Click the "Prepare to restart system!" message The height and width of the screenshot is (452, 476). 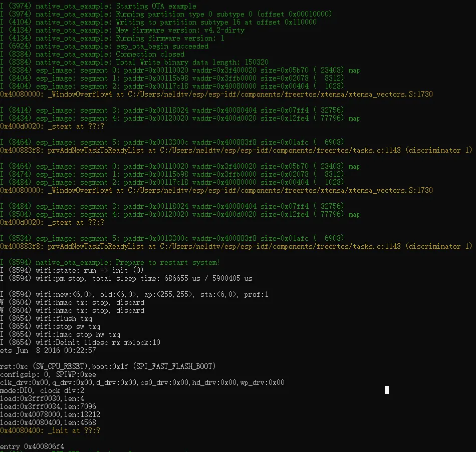[167, 262]
